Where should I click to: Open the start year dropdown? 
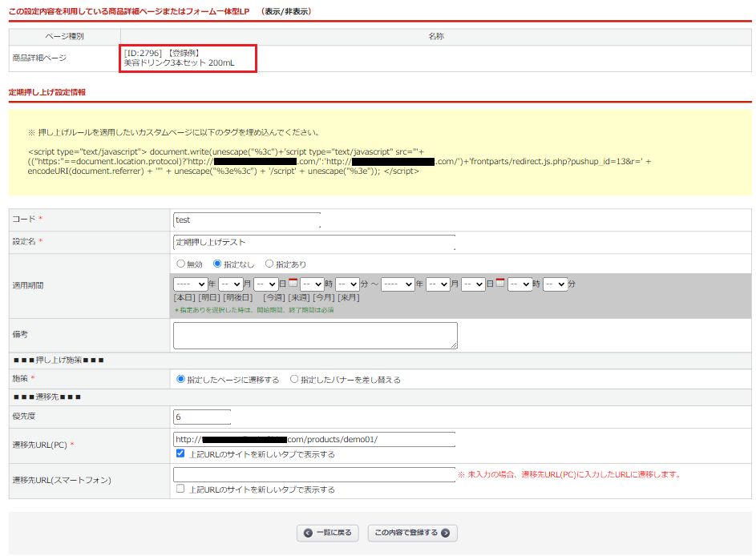coord(190,284)
